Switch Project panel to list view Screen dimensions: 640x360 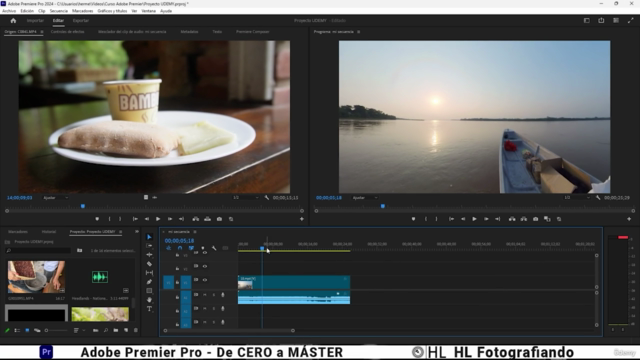(x=17, y=330)
